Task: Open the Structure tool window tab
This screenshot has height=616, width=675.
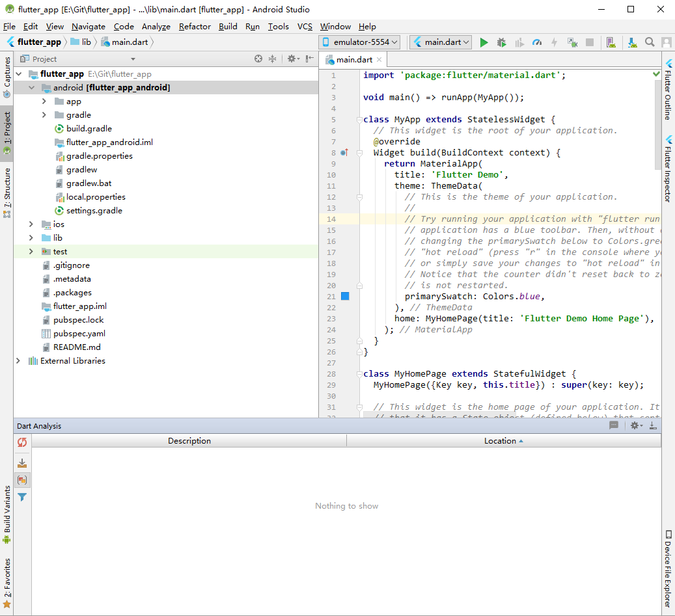Action: tap(7, 193)
